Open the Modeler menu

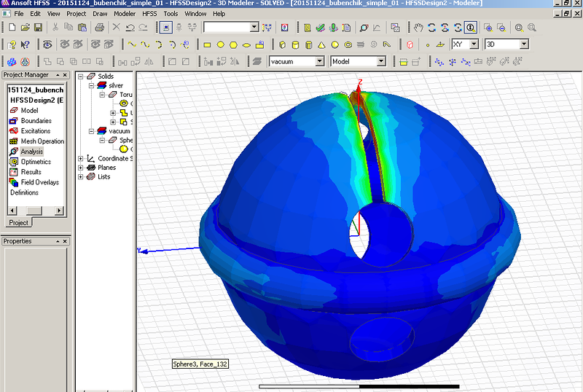click(x=125, y=13)
